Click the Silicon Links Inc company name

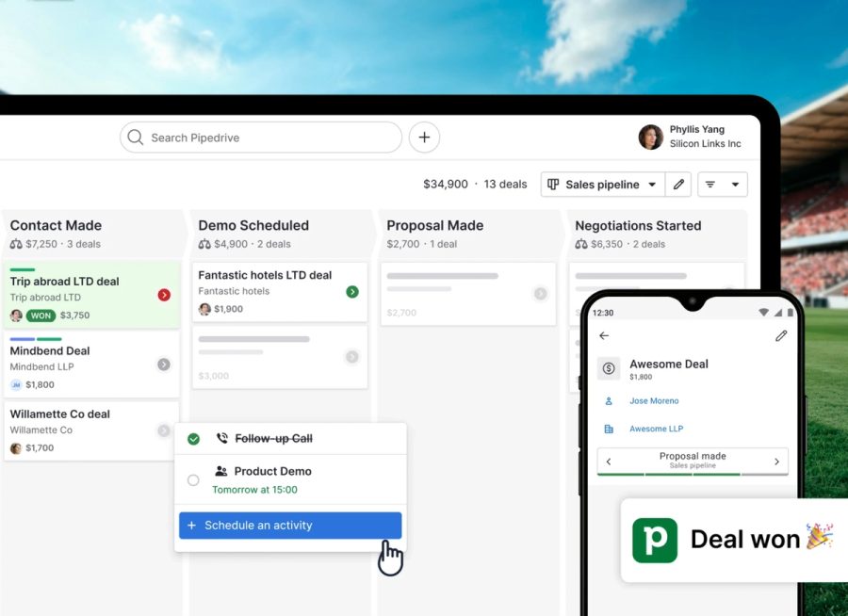(x=705, y=144)
